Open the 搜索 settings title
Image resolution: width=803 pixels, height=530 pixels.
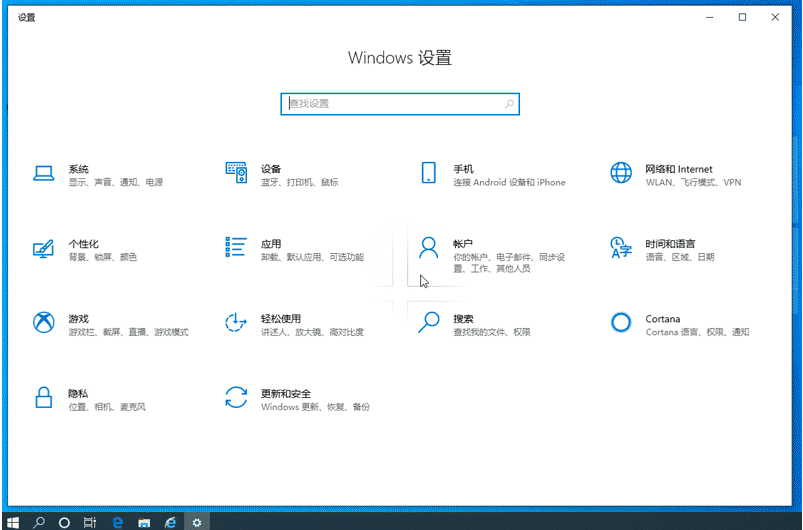463,319
